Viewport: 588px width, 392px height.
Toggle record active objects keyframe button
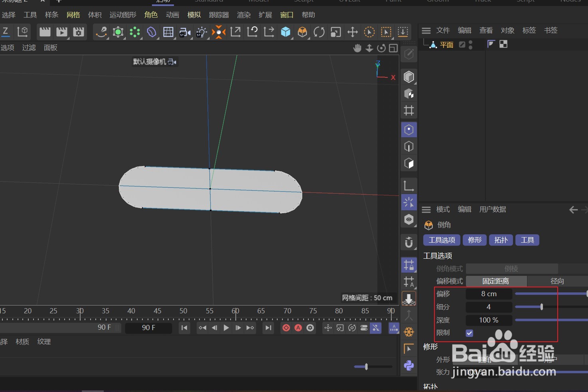[x=286, y=328]
